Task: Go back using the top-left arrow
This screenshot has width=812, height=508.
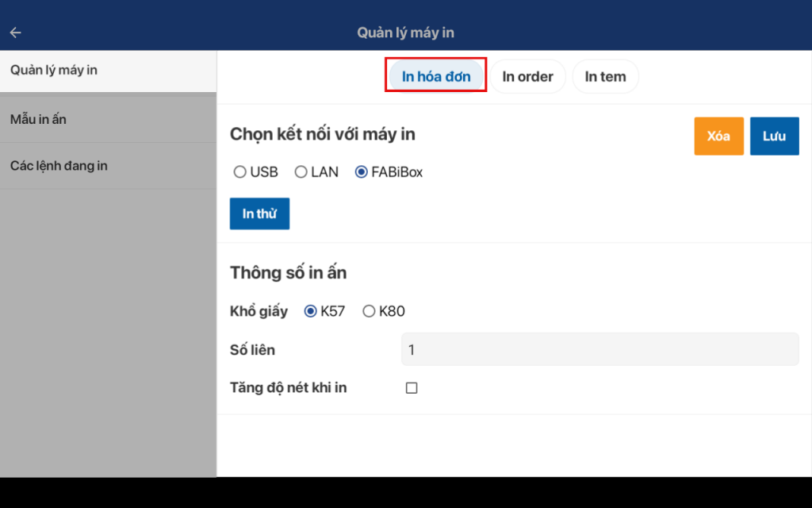Action: (16, 33)
